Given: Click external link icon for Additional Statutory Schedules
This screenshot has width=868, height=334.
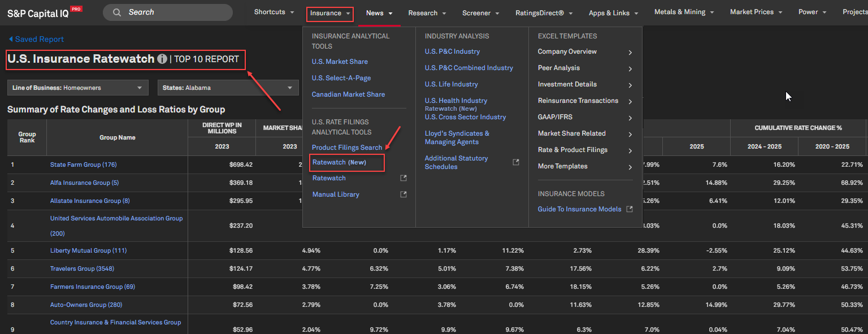Looking at the screenshot, I should coord(515,162).
